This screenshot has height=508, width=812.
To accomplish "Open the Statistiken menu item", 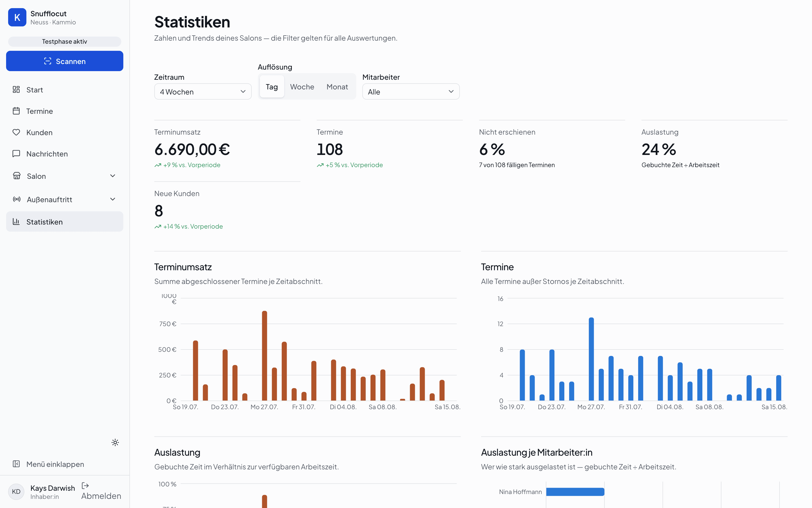I will (65, 221).
